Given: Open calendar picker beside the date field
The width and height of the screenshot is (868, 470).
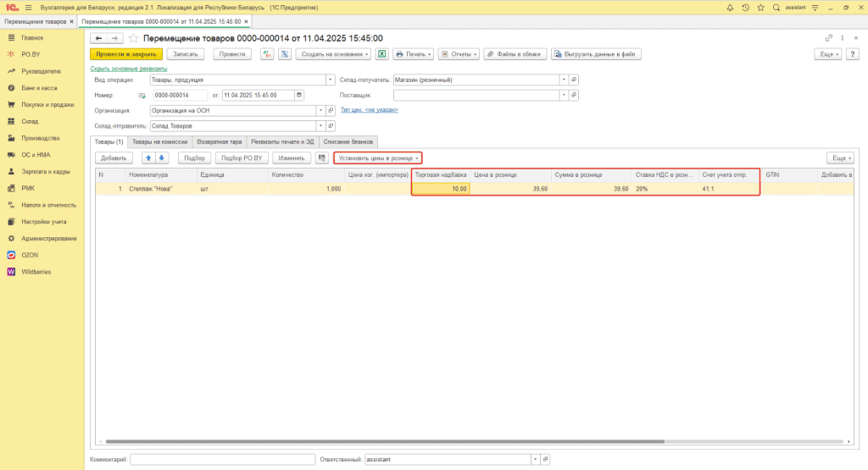Looking at the screenshot, I should point(299,95).
